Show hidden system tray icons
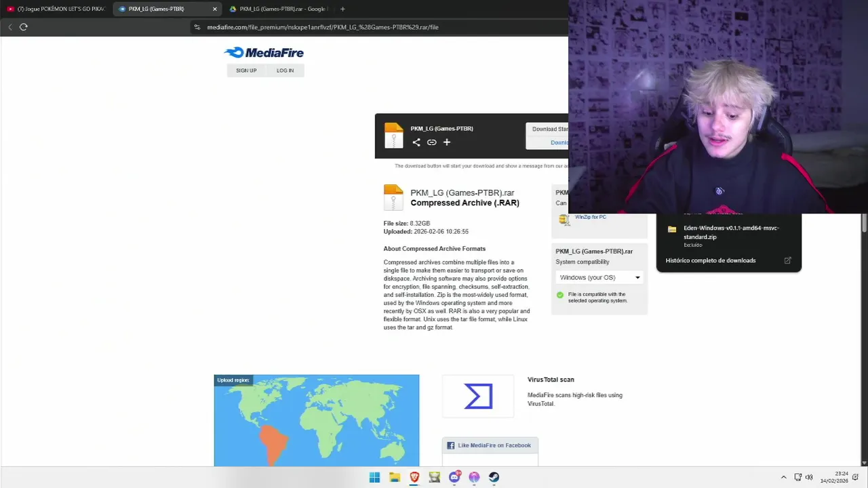This screenshot has width=868, height=488. pos(784,477)
